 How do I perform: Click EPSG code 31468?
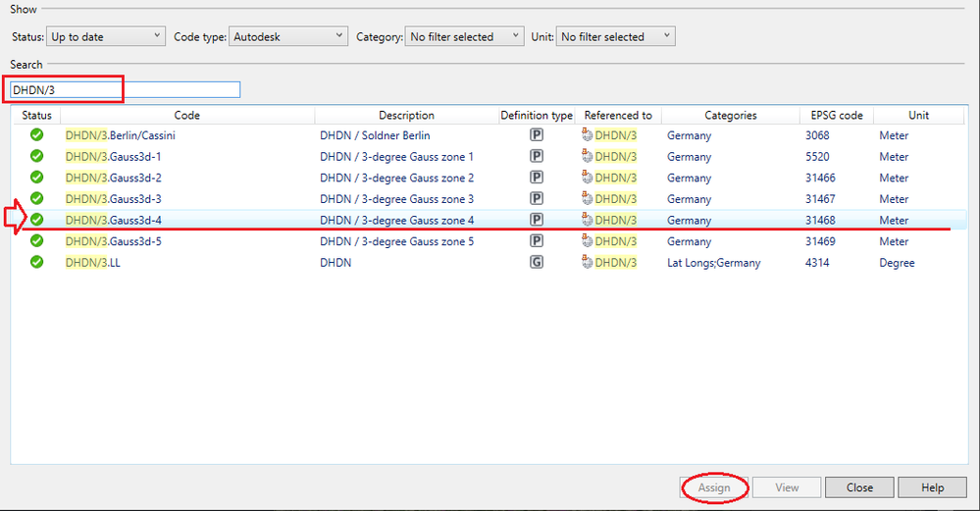pyautogui.click(x=820, y=220)
